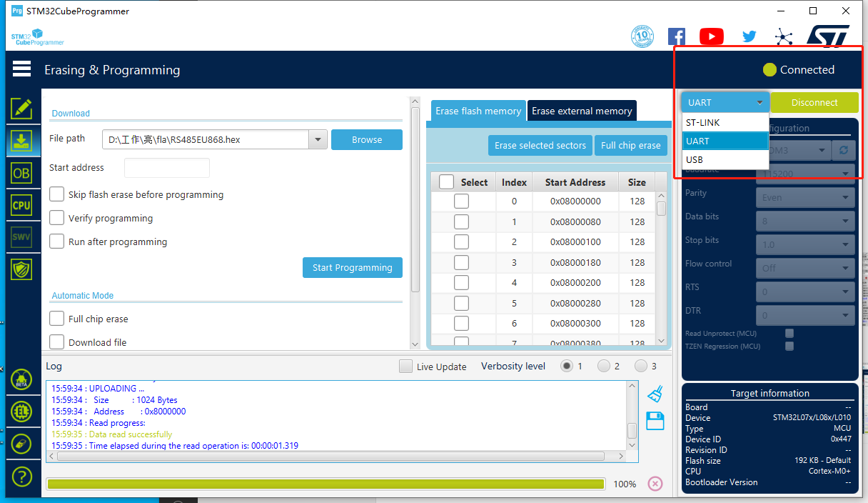Choose USB from the connection list
This screenshot has width=868, height=503.
point(725,159)
